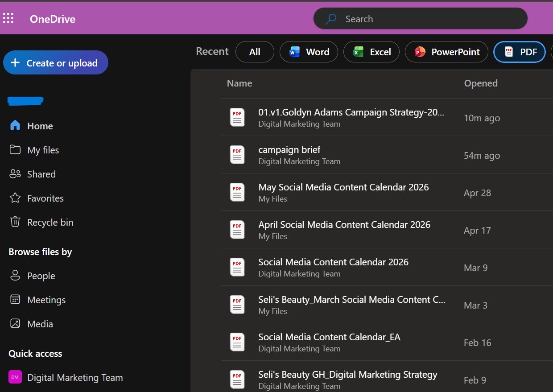Click the Favorites star icon
This screenshot has height=392, width=553.
pyautogui.click(x=15, y=198)
